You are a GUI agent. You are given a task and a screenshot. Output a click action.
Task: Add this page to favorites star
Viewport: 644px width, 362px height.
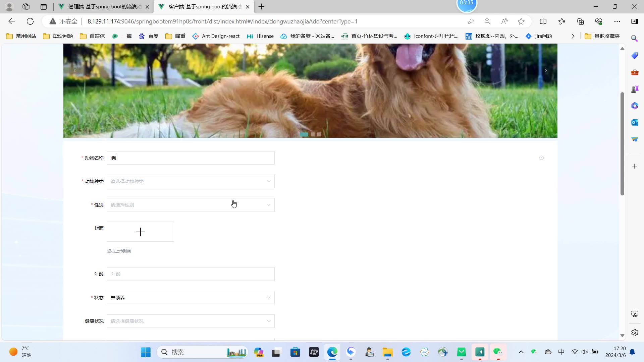tap(521, 21)
